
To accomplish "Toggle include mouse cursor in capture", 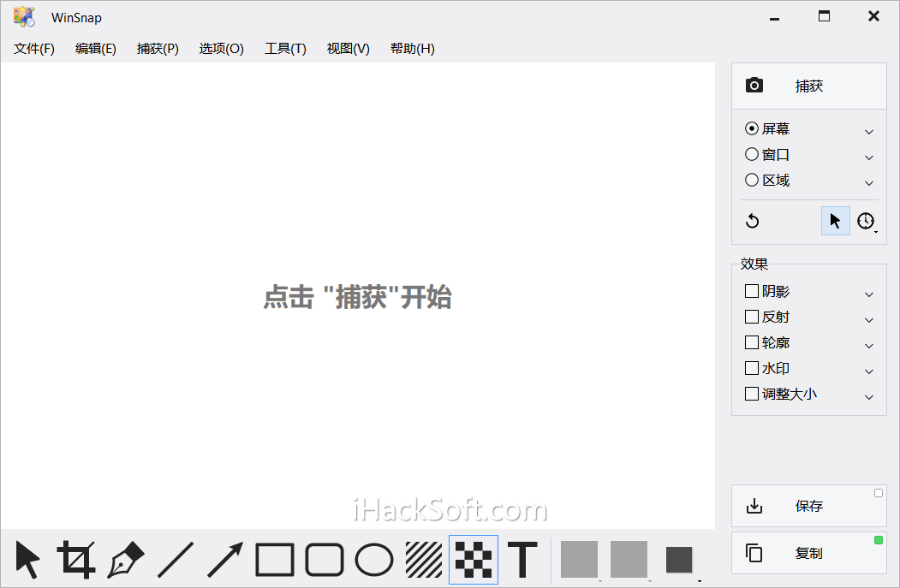I will (x=835, y=221).
